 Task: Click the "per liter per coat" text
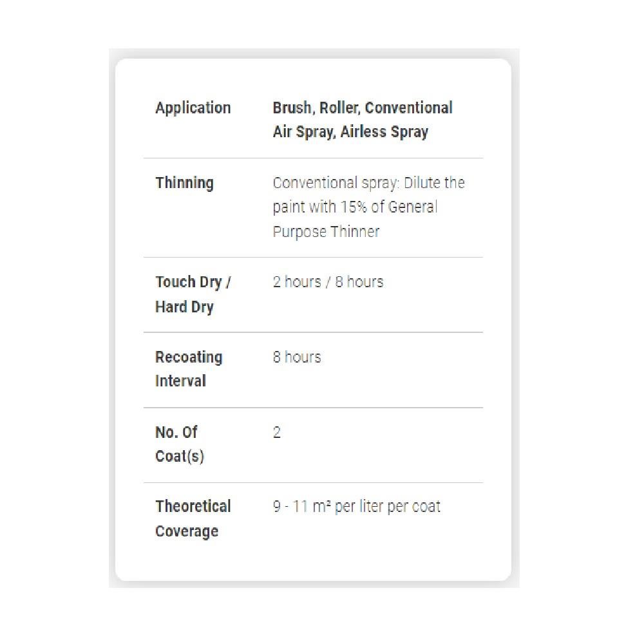click(x=388, y=507)
